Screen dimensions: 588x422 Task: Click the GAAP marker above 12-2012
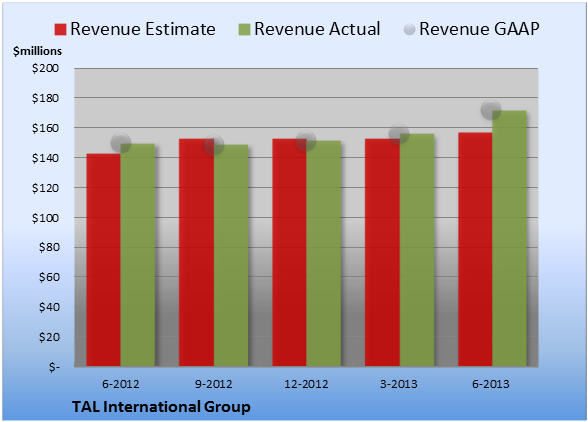coord(306,141)
